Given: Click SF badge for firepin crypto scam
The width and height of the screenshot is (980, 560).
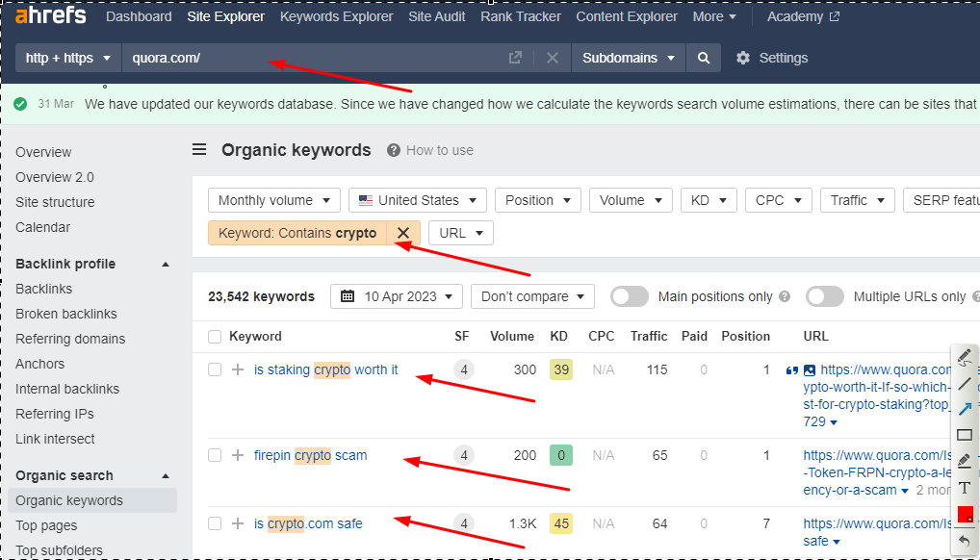Looking at the screenshot, I should (464, 456).
